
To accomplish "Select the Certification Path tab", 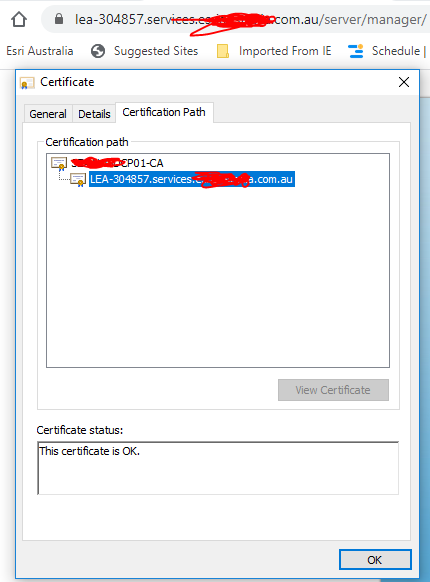I will tap(164, 112).
